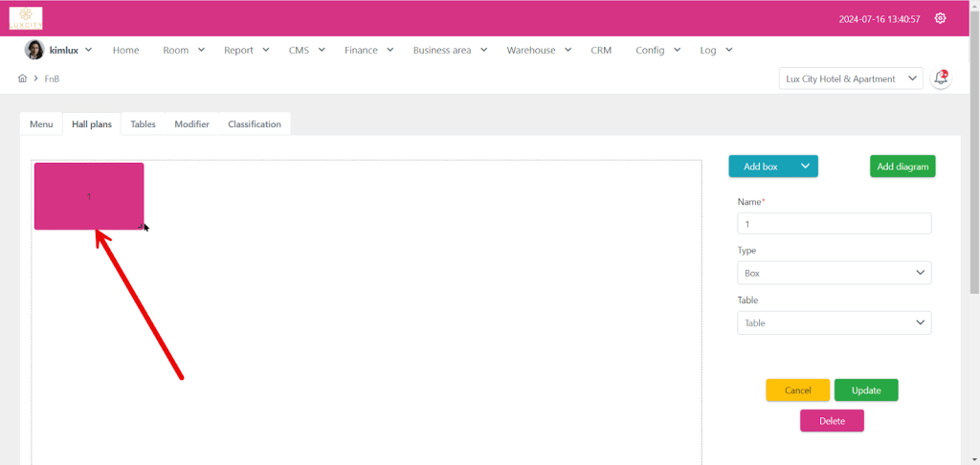Select the pink box labeled 1
This screenshot has width=980, height=465.
tap(89, 196)
